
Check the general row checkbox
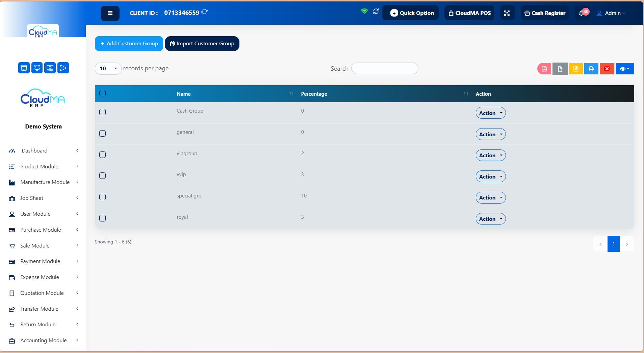(x=103, y=134)
